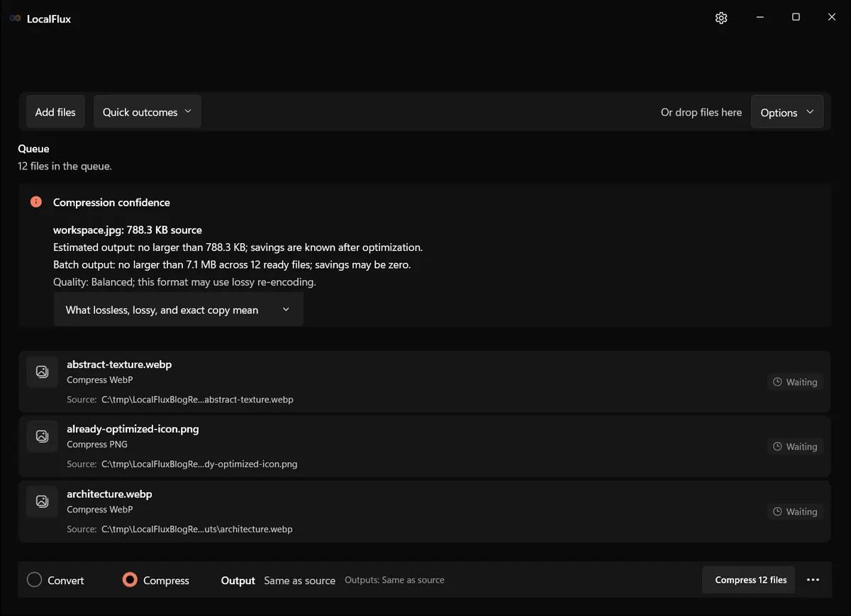
Task: Click the Compress 12 files button
Action: pyautogui.click(x=751, y=580)
